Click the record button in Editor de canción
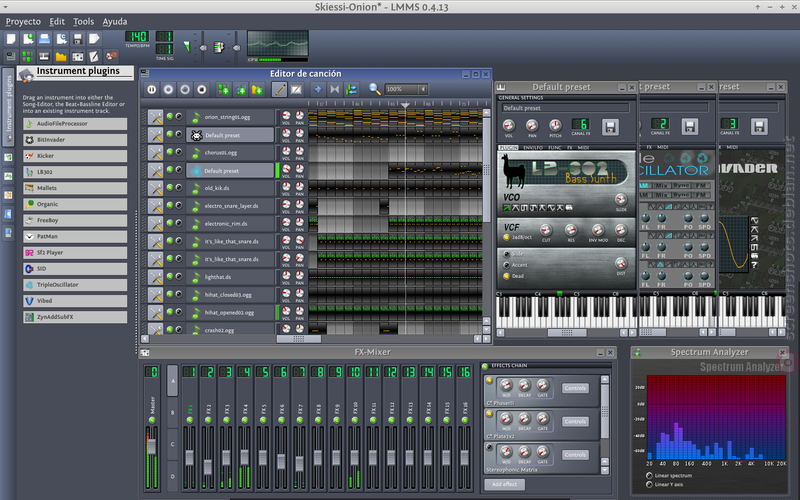 (168, 89)
